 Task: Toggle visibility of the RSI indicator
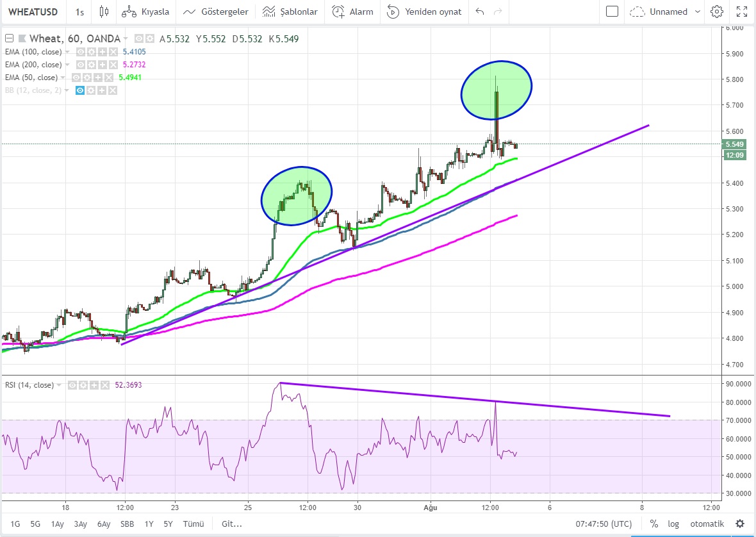tap(73, 385)
